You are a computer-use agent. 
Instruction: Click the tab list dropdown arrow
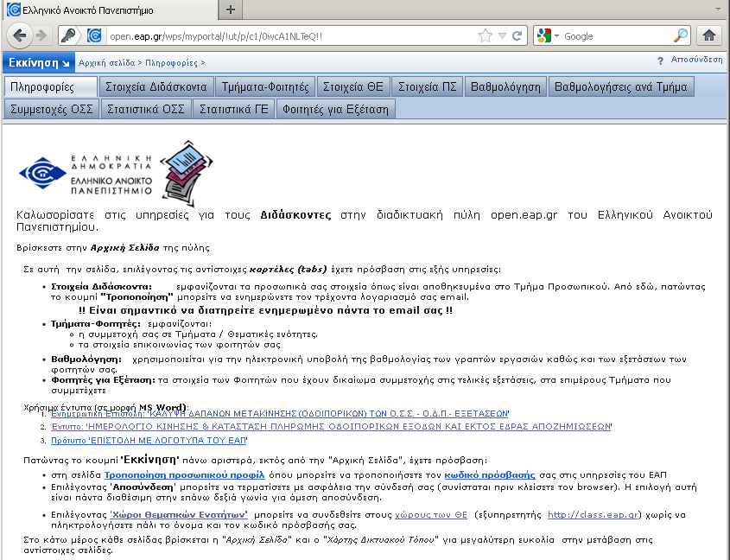pyautogui.click(x=717, y=10)
